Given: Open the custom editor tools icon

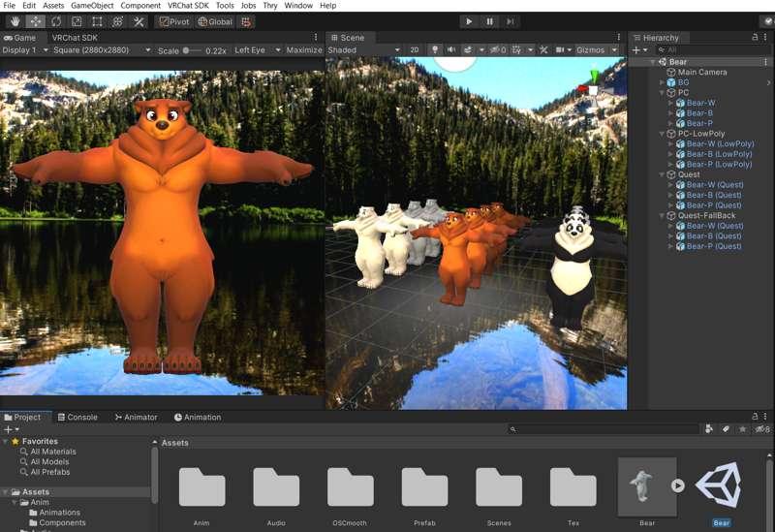Looking at the screenshot, I should (x=139, y=21).
